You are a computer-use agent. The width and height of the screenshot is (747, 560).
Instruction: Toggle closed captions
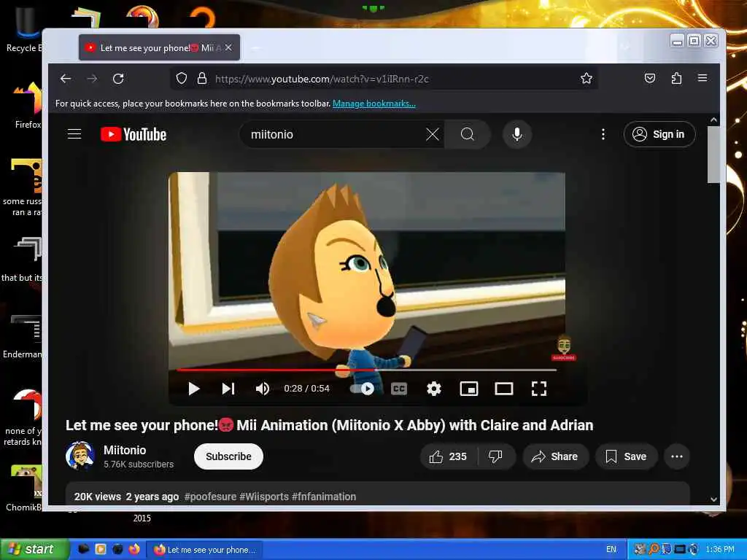pos(399,389)
